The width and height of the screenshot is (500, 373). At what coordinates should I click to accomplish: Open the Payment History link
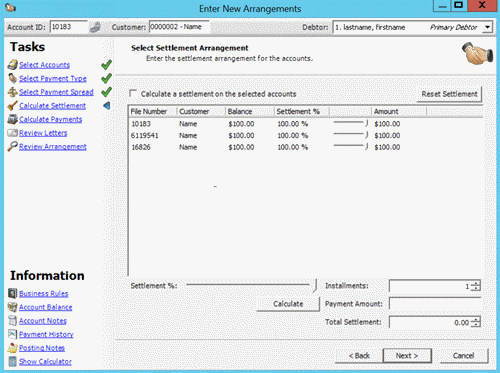point(46,334)
